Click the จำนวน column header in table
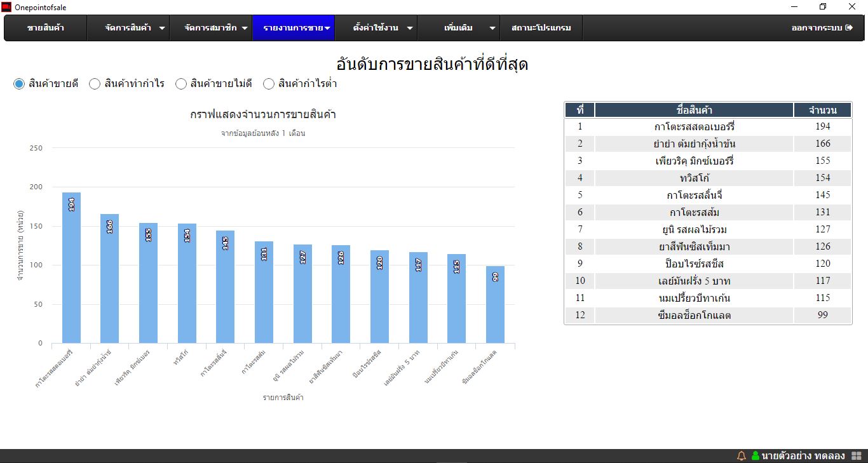Screen dimensions: 868x463 pyautogui.click(x=822, y=111)
